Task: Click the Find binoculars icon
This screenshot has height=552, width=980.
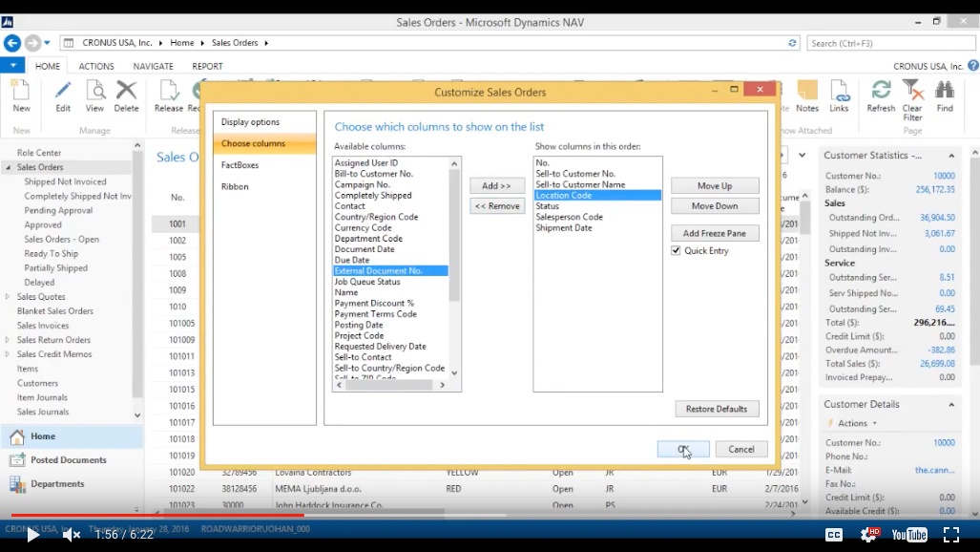Action: [945, 91]
